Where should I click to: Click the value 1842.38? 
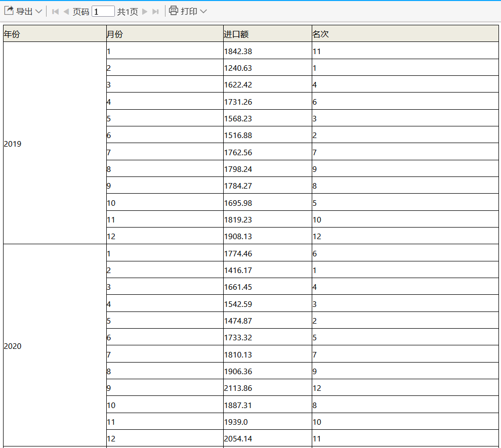pyautogui.click(x=238, y=52)
